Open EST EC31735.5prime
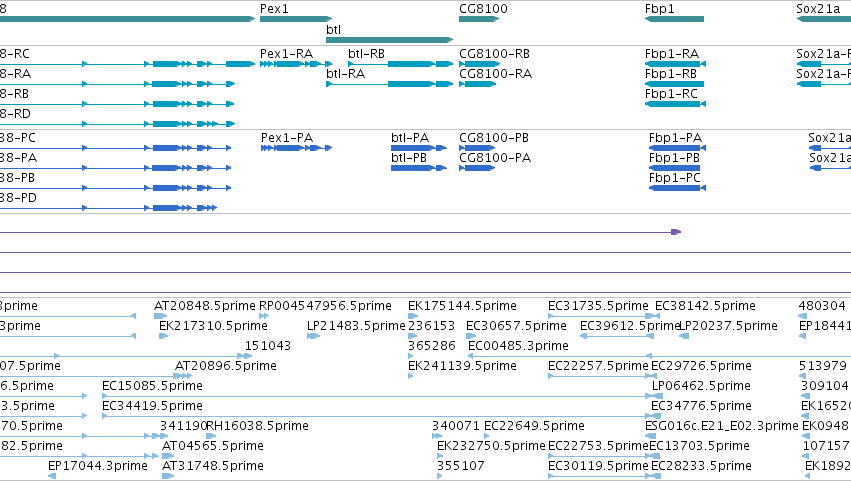851x481 pixels. 598,306
